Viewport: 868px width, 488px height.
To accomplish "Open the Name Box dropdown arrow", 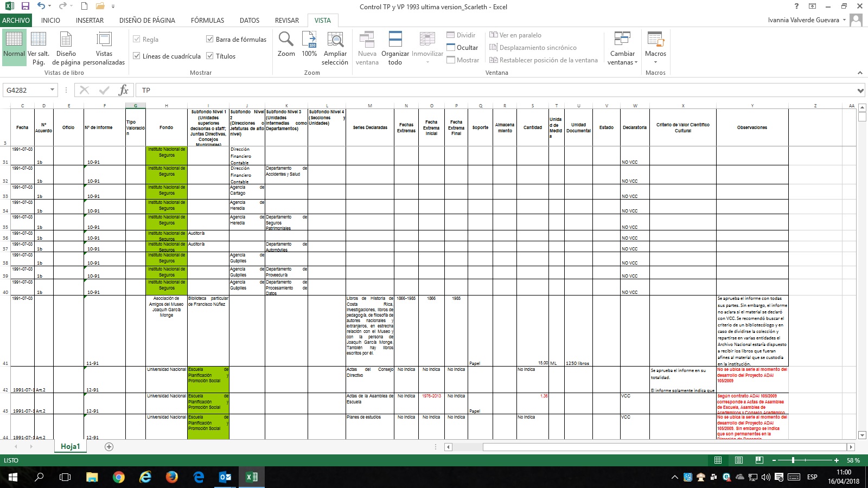I will tap(53, 90).
